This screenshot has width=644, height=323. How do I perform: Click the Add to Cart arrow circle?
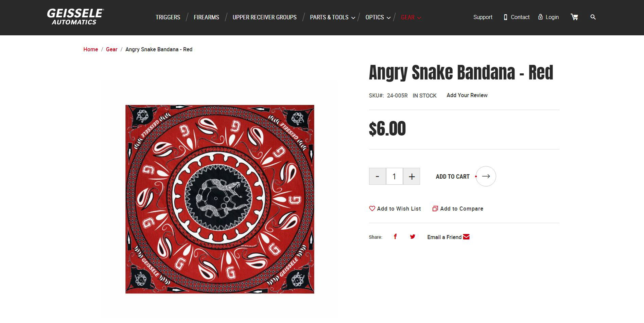(x=486, y=176)
